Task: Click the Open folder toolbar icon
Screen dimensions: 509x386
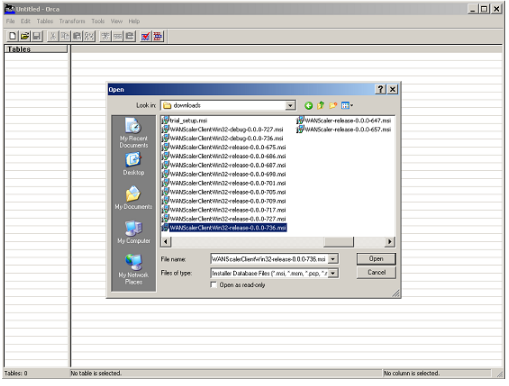Action: click(25, 36)
